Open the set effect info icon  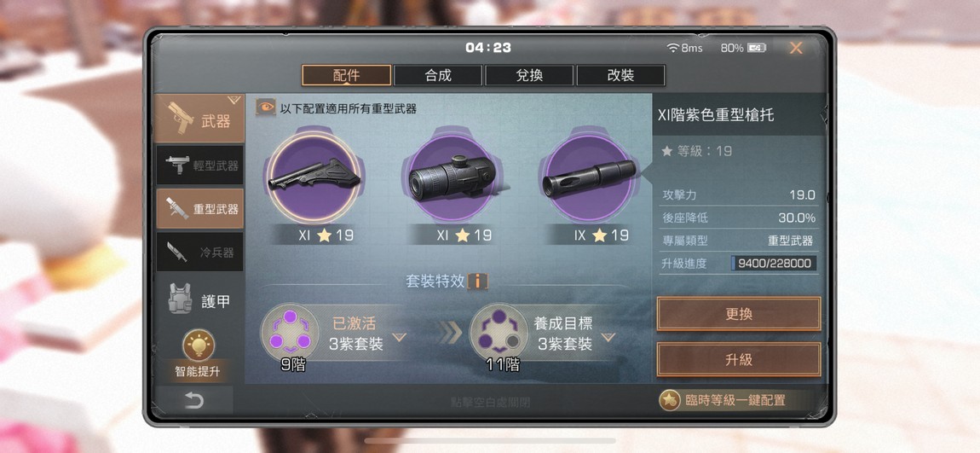coord(477,282)
